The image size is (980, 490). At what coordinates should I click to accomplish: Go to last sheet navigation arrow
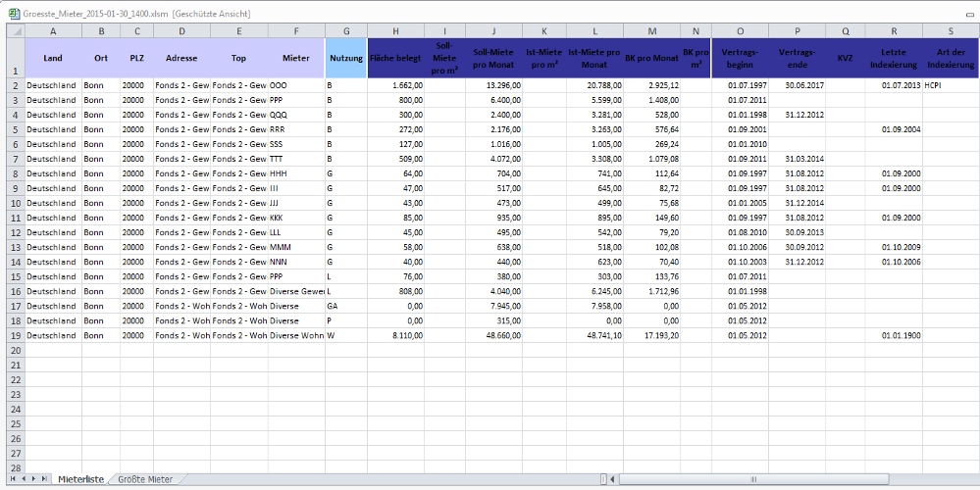point(43,479)
